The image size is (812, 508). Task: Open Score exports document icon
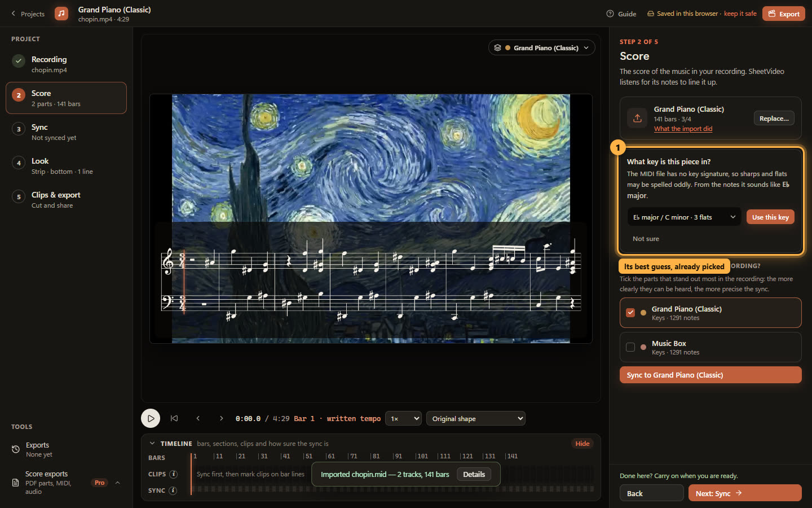pyautogui.click(x=16, y=483)
